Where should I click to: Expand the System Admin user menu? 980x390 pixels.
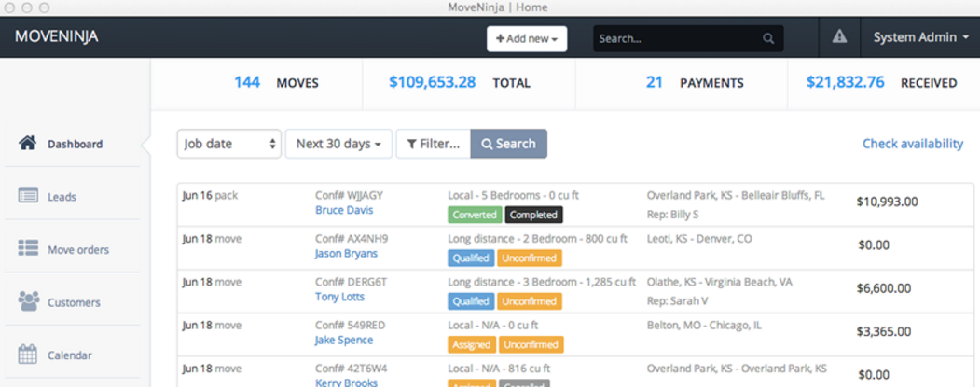click(x=920, y=37)
